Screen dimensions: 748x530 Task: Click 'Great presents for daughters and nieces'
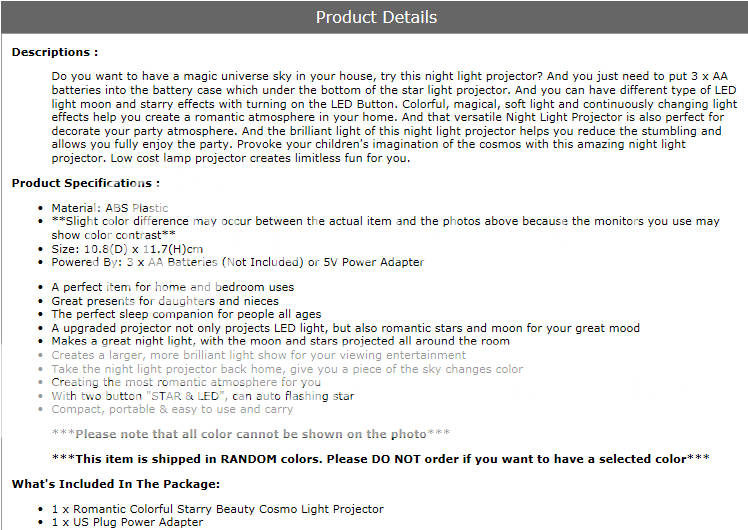click(x=165, y=301)
